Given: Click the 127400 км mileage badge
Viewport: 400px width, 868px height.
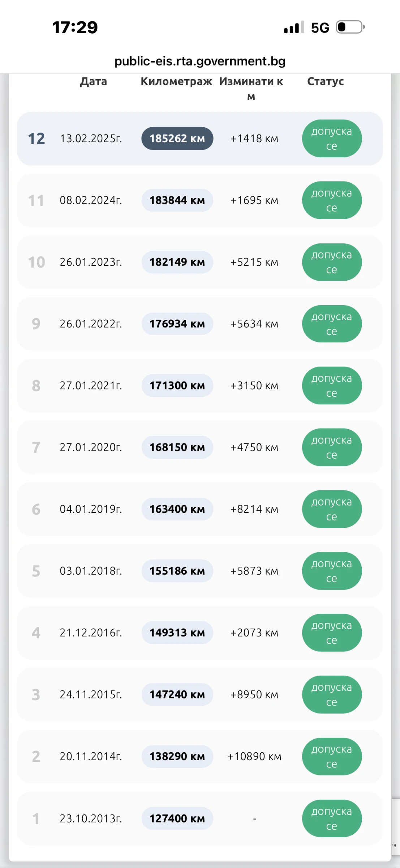Looking at the screenshot, I should click(x=177, y=818).
